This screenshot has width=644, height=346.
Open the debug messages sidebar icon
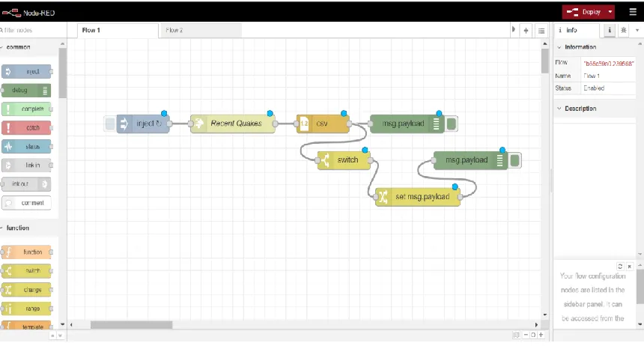tap(624, 30)
